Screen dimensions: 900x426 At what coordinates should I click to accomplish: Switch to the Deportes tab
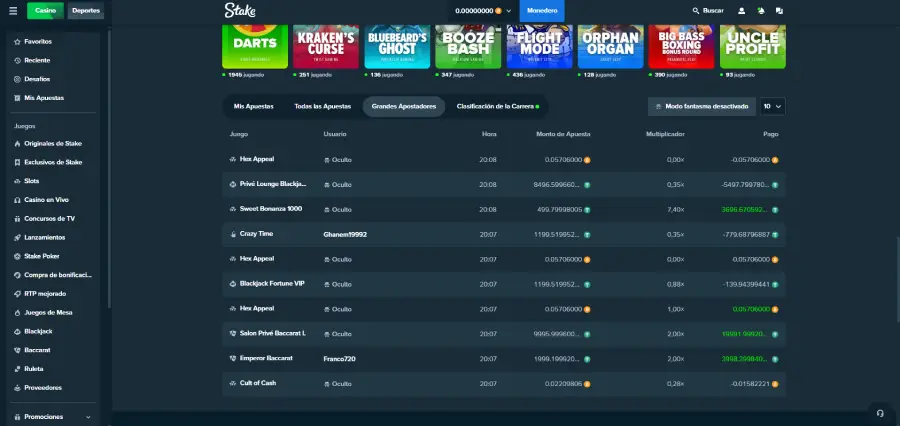[x=86, y=10]
